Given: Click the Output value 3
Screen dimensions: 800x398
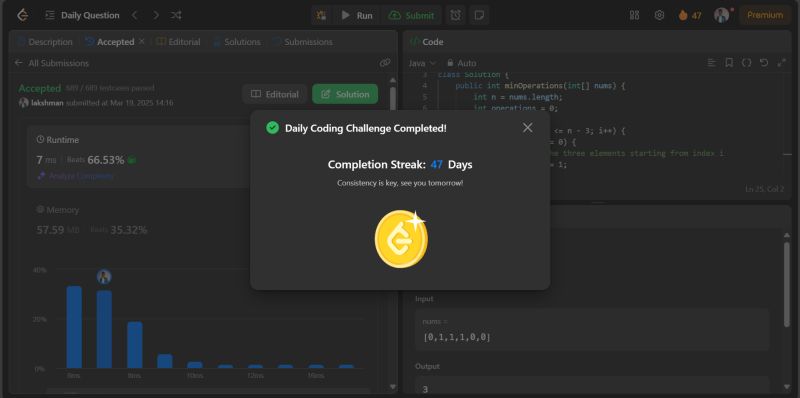Looking at the screenshot, I should tap(426, 390).
